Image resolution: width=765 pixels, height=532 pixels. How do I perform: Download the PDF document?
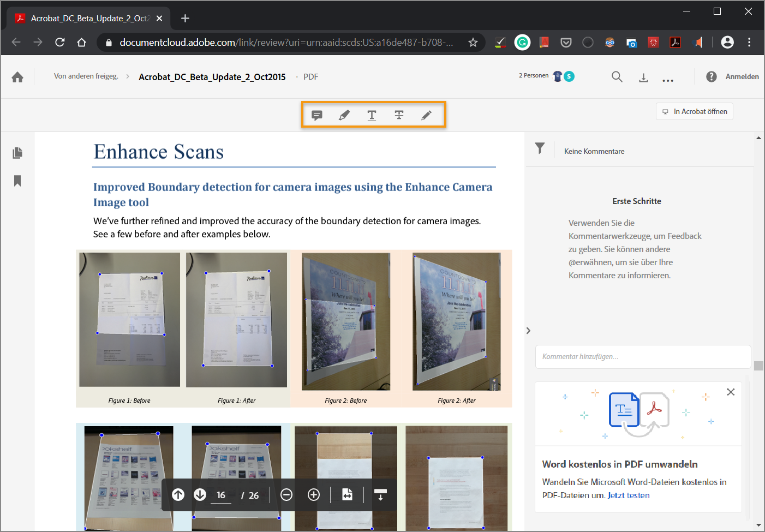(x=643, y=77)
